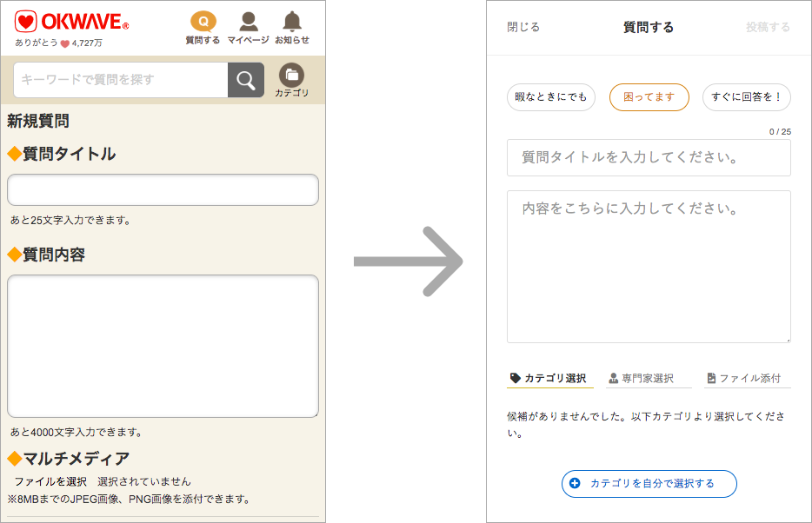The height and width of the screenshot is (523, 812).
Task: Click the 質問タイトル input field
Action: (x=649, y=157)
